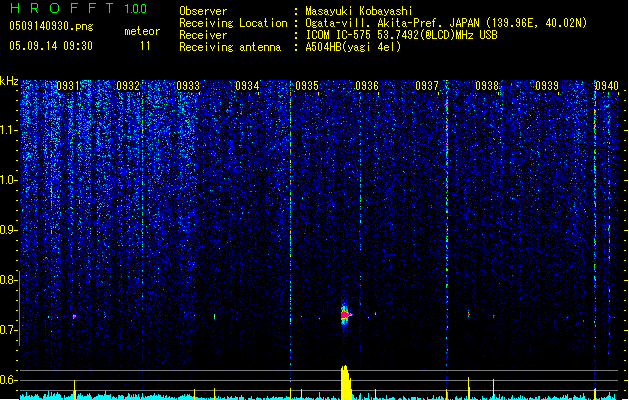The width and height of the screenshot is (629, 400).
Task: Click the 0932 time marker
Action: coord(128,86)
